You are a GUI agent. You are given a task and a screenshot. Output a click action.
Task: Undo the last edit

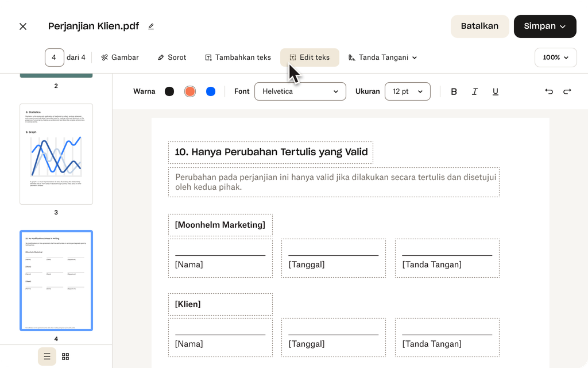[548, 91]
